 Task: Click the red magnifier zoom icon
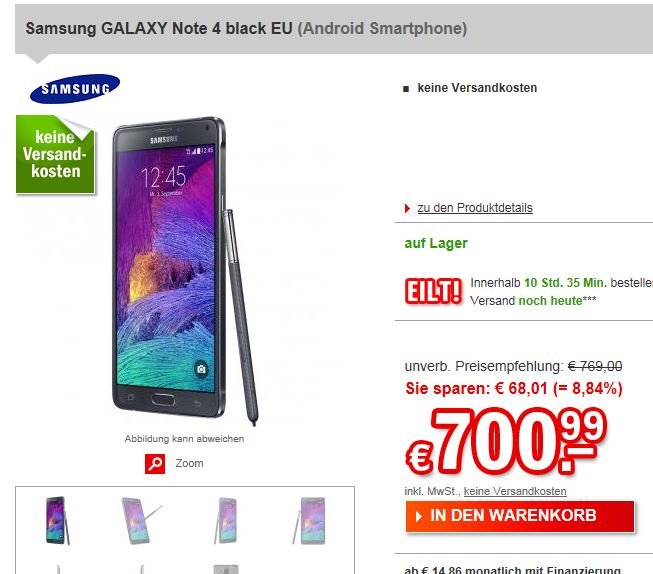pos(155,464)
